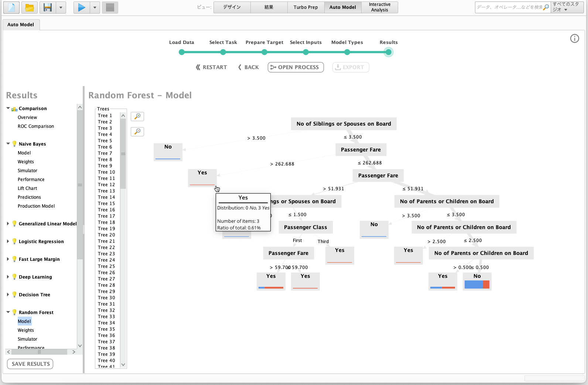Expand the Logistic Regression section
The height and width of the screenshot is (385, 588).
[x=8, y=241]
